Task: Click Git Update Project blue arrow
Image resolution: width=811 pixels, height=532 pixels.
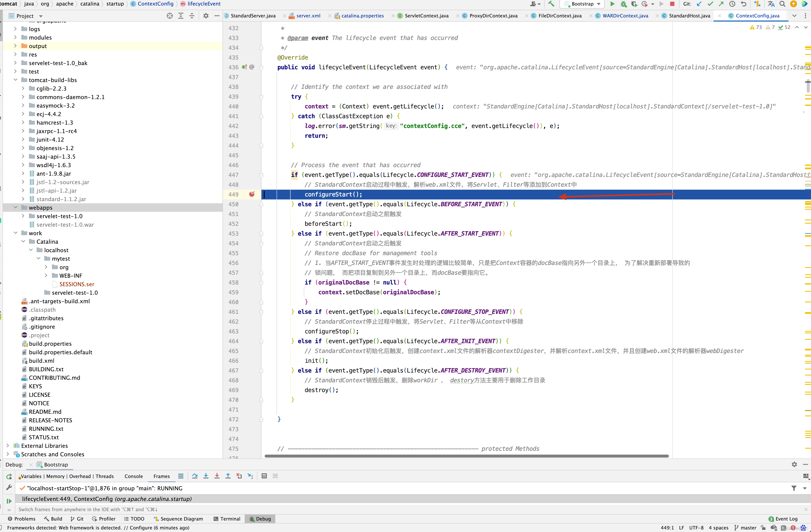Action: coord(699,4)
